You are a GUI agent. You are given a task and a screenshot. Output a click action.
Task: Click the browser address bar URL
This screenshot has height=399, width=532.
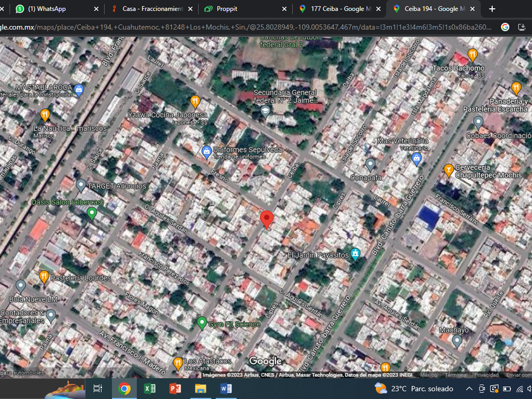[x=241, y=27]
